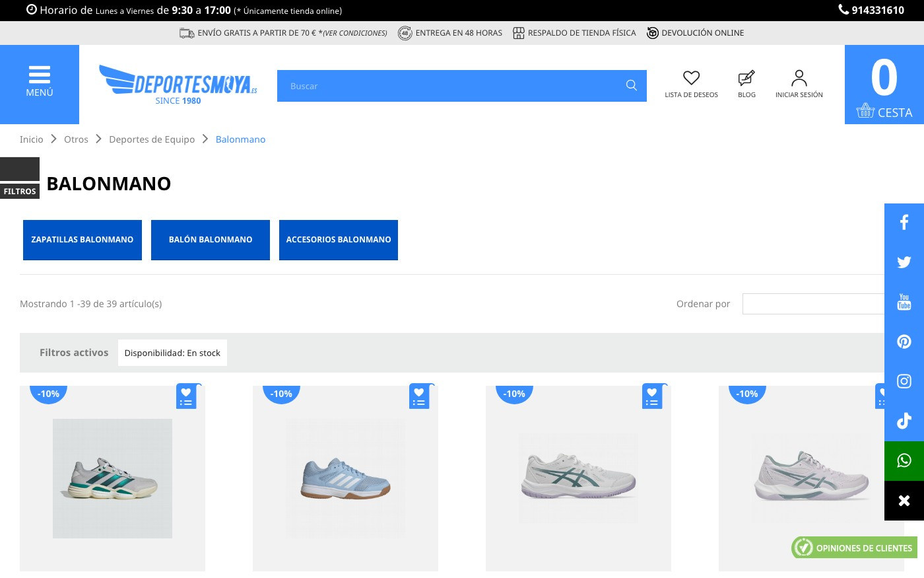Open the YouTube sidebar icon
Viewport: 924px width, 578px height.
tap(904, 302)
